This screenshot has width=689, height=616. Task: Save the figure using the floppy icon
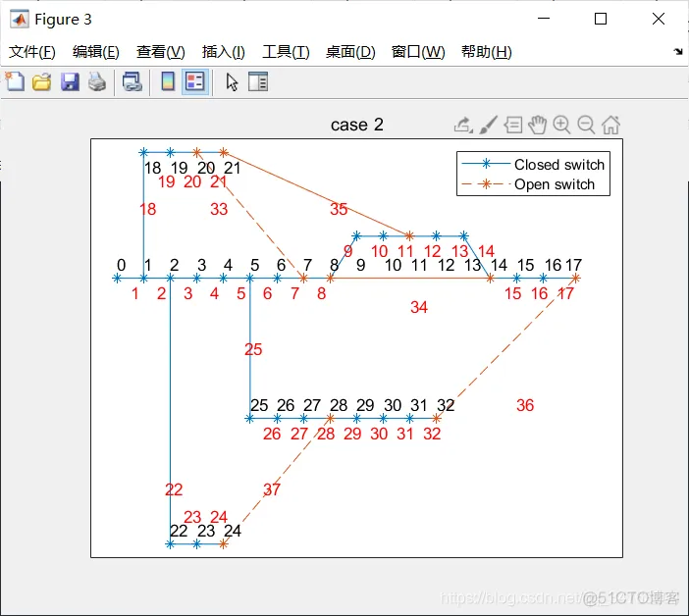70,82
